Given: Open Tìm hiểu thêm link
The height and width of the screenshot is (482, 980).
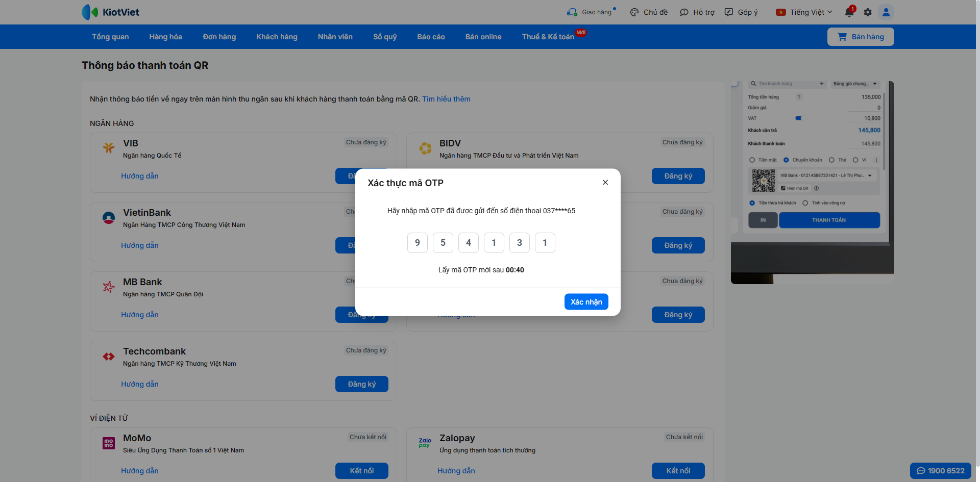Looking at the screenshot, I should click(x=446, y=99).
